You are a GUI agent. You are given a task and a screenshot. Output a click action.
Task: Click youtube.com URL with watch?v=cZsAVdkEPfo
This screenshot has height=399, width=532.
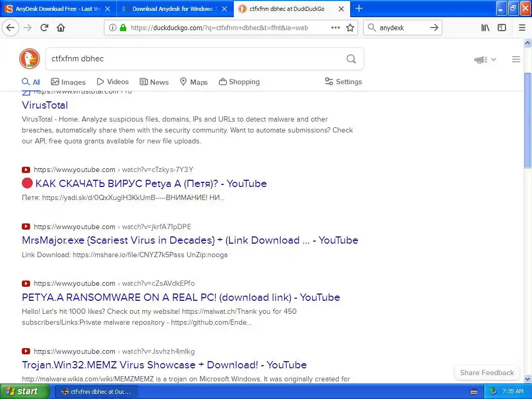click(114, 283)
